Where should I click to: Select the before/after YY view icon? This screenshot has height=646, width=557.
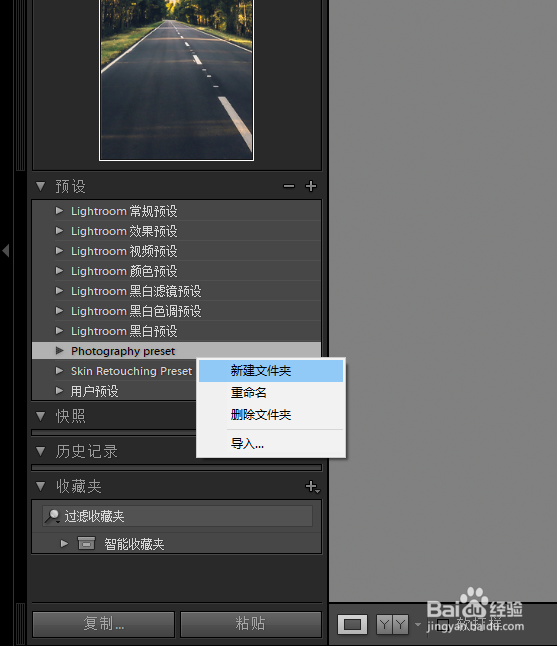(392, 625)
